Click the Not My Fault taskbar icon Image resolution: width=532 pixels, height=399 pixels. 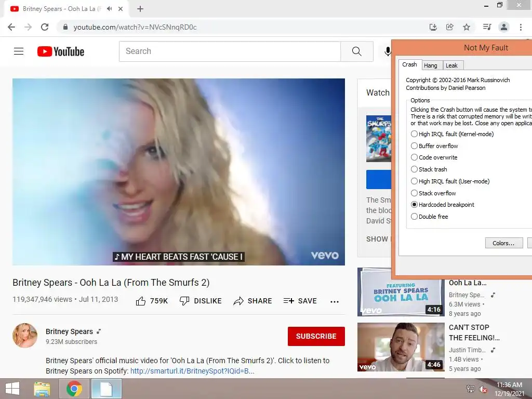click(x=106, y=389)
